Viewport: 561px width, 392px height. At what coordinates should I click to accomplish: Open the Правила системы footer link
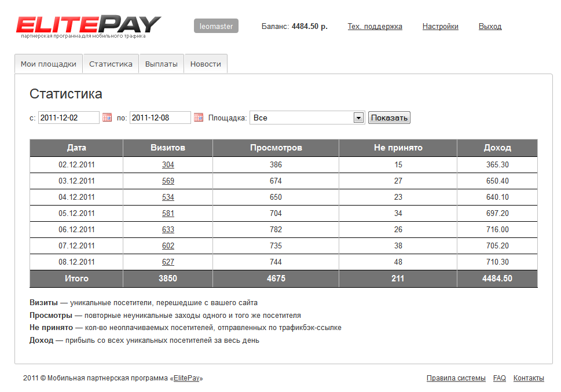(456, 378)
